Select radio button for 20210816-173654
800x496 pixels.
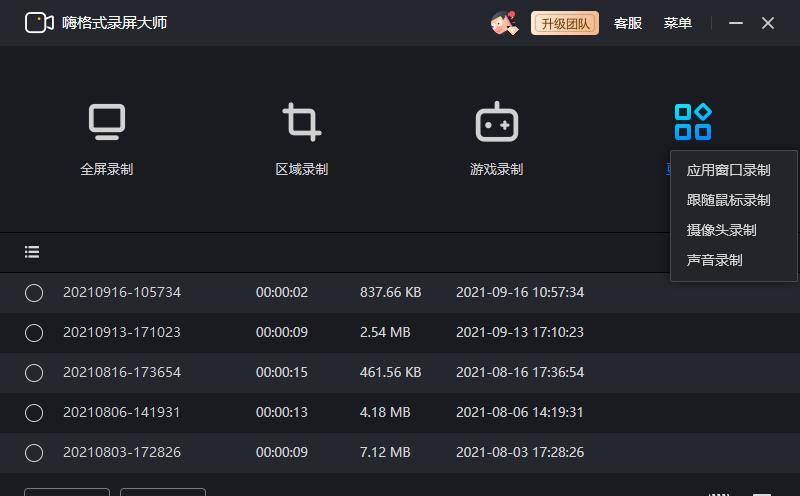34,373
